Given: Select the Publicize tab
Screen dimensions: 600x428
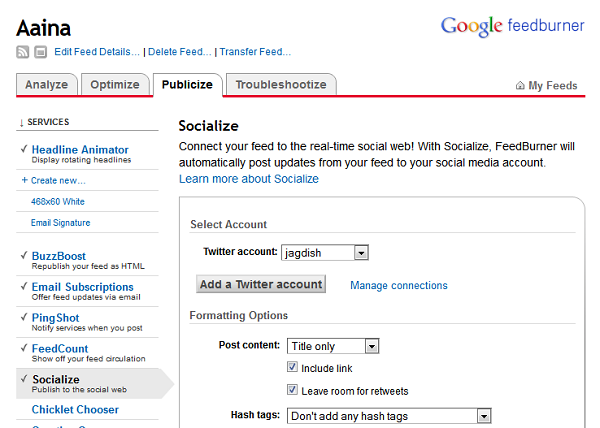Looking at the screenshot, I should (187, 85).
